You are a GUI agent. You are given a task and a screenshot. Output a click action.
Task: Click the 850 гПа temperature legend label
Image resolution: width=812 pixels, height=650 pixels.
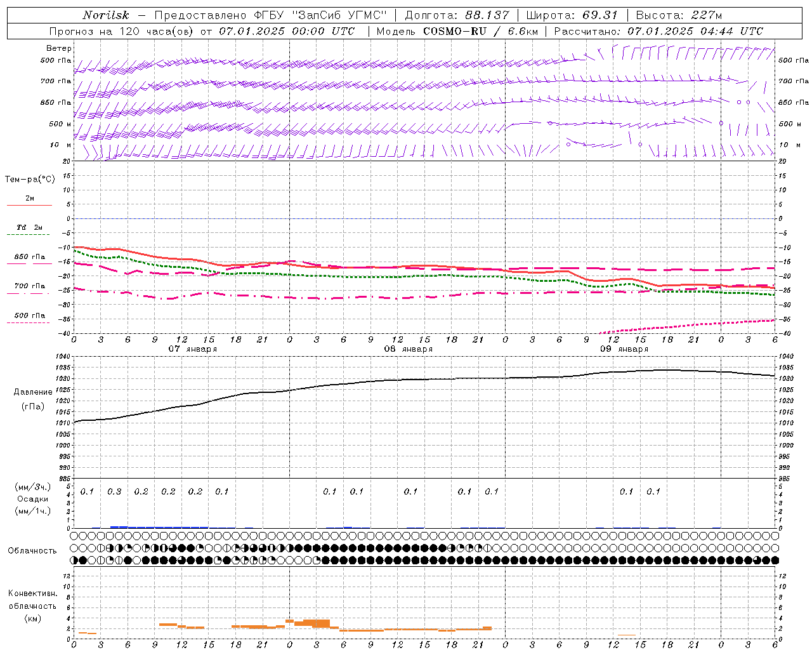pyautogui.click(x=30, y=257)
